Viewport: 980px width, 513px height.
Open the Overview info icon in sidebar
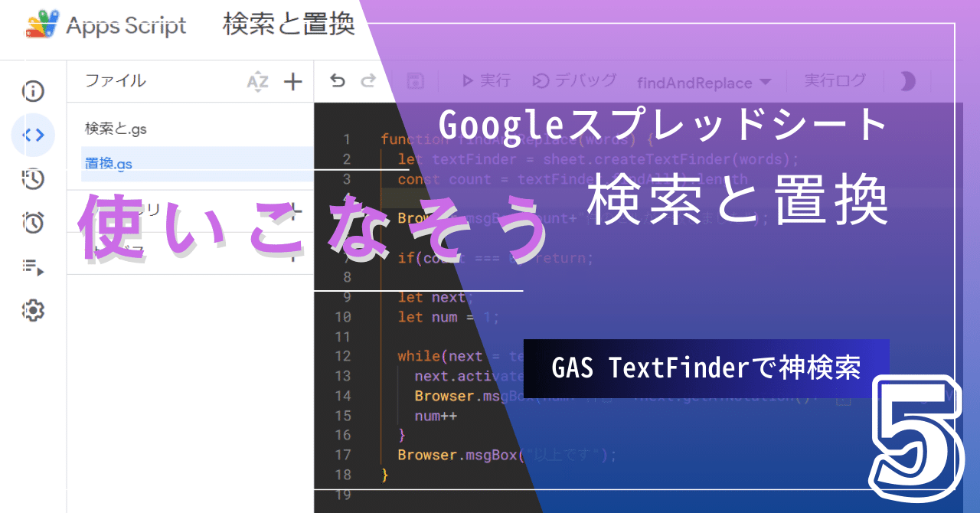click(x=33, y=91)
